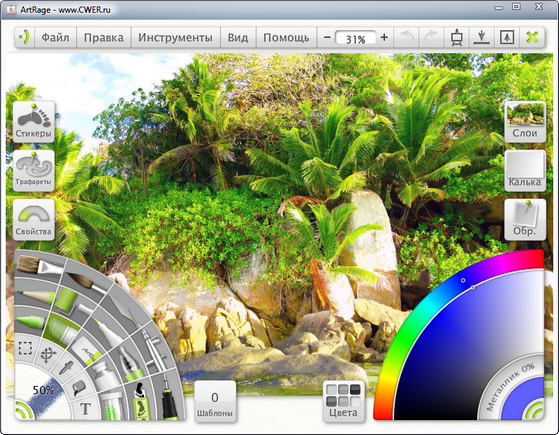The width and height of the screenshot is (559, 435).
Task: Open the Цвета color samples panel
Action: pos(343,402)
